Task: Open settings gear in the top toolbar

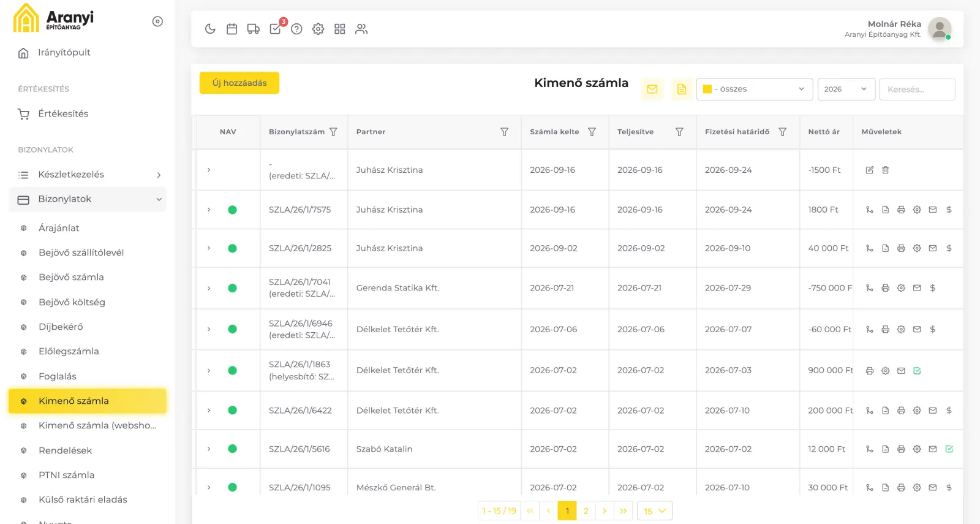Action: (x=318, y=29)
